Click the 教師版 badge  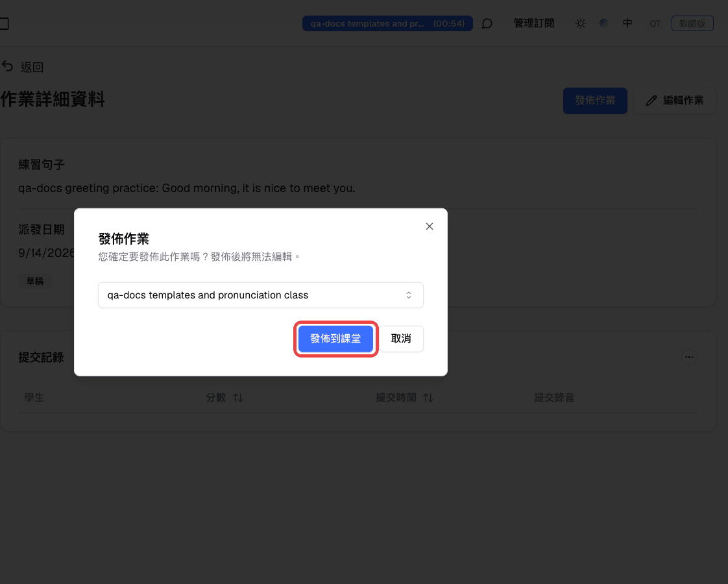tap(692, 23)
